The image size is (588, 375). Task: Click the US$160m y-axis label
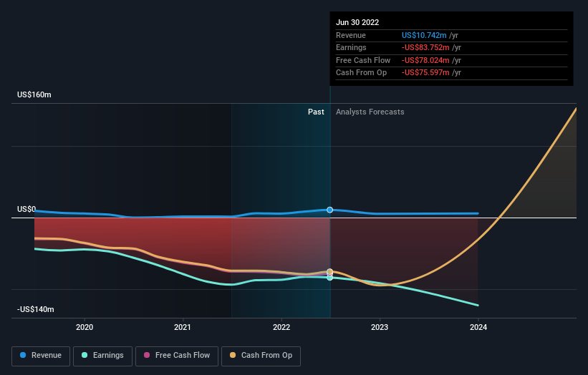tap(34, 94)
